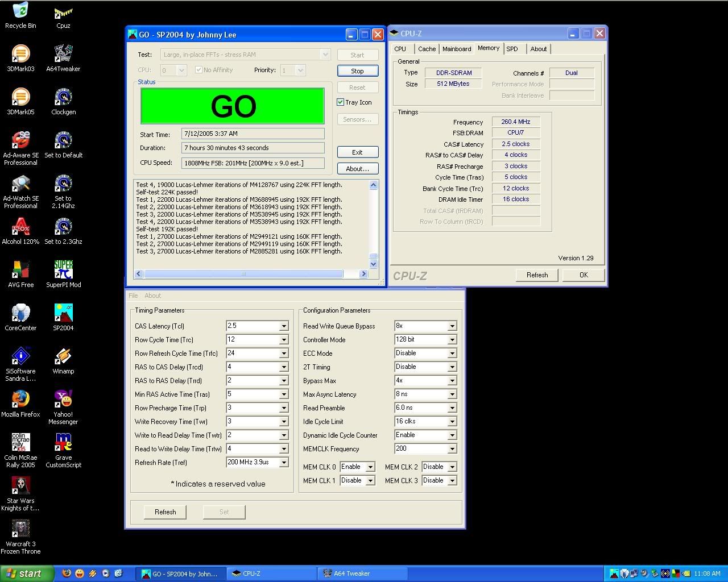Image resolution: width=728 pixels, height=582 pixels.
Task: Click the Stop button in SP2004
Action: (357, 71)
